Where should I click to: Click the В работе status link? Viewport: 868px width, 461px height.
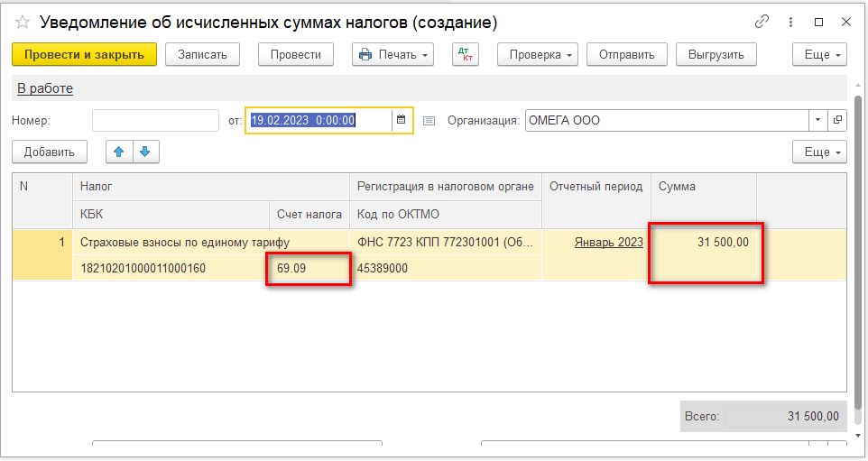pyautogui.click(x=45, y=88)
